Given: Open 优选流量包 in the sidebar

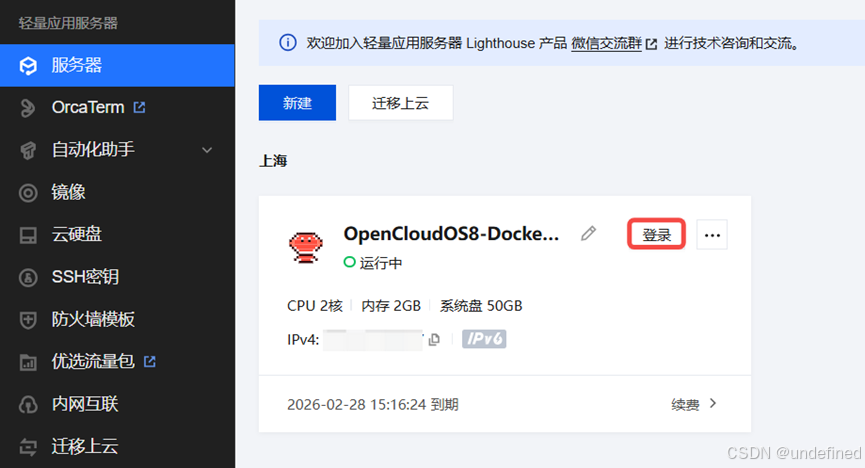Looking at the screenshot, I should pos(117,361).
